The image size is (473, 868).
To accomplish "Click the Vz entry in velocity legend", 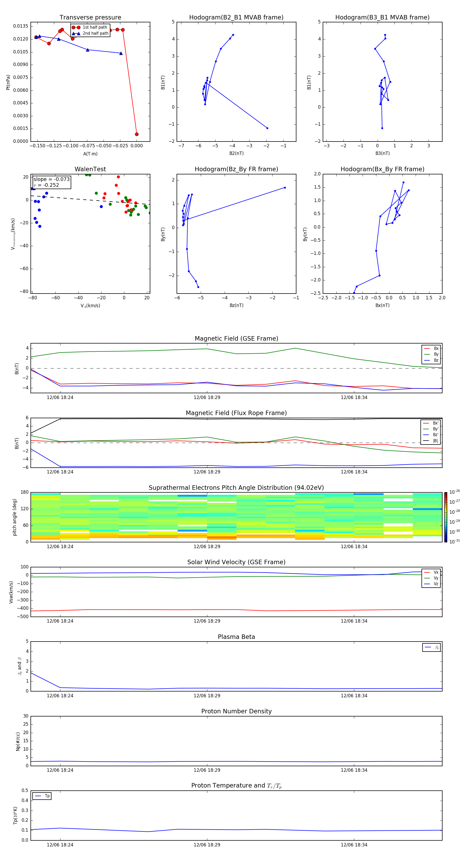I will [431, 584].
